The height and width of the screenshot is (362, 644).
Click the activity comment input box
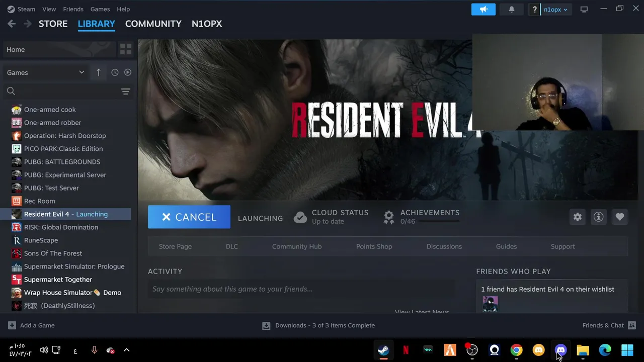tap(302, 289)
